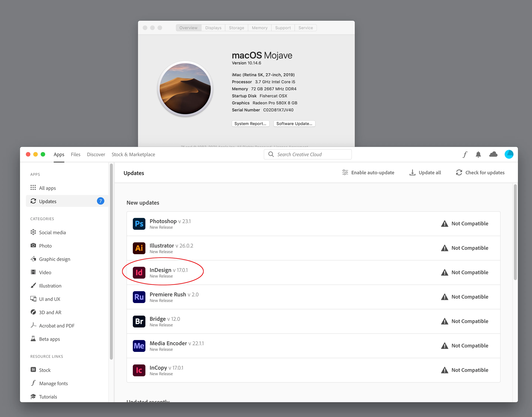532x417 pixels.
Task: Open the account profile avatar
Action: [509, 154]
